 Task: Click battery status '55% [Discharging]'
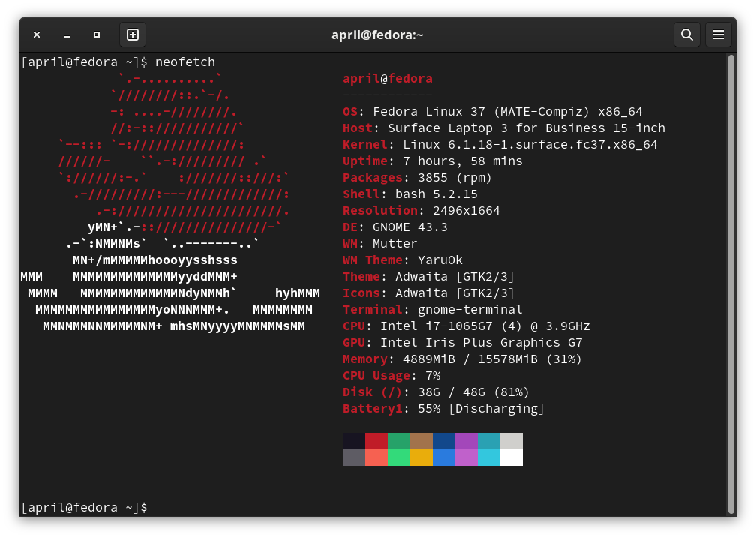pyautogui.click(x=481, y=409)
